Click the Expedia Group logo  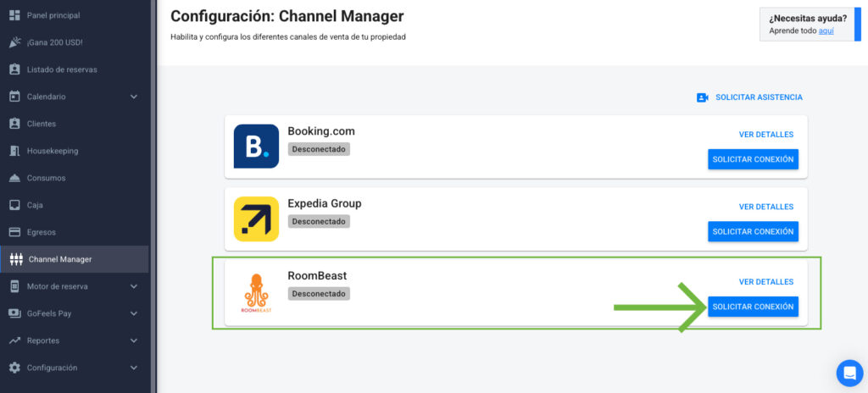click(256, 219)
